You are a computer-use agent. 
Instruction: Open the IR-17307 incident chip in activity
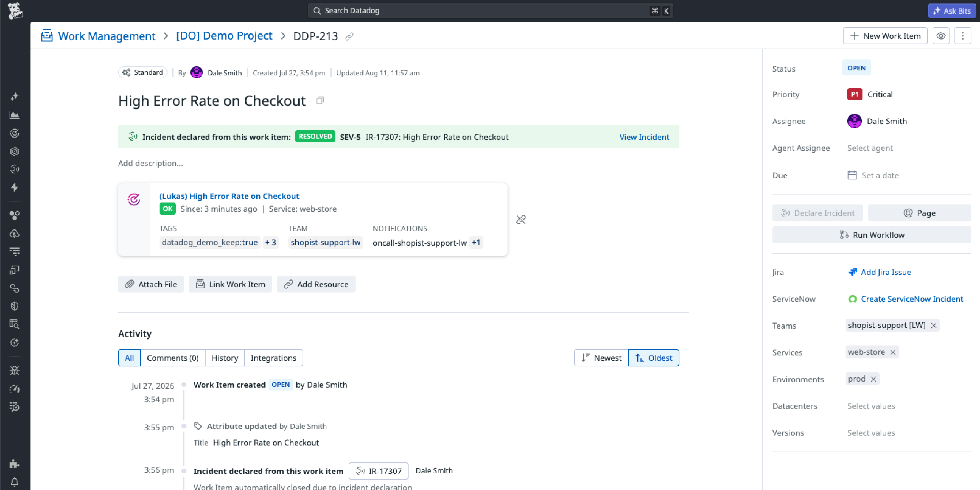[379, 471]
